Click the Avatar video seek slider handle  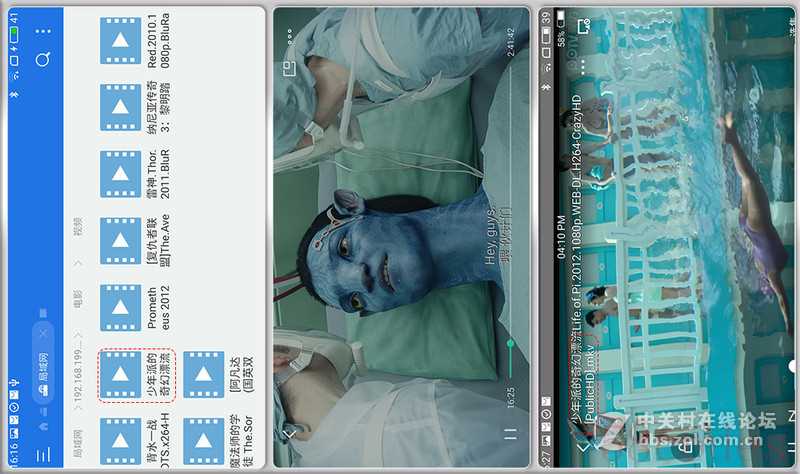(x=510, y=344)
